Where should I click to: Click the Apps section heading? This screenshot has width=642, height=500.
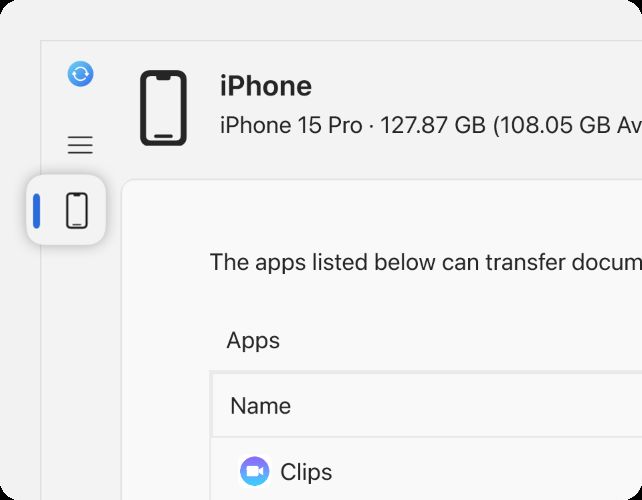(x=253, y=340)
